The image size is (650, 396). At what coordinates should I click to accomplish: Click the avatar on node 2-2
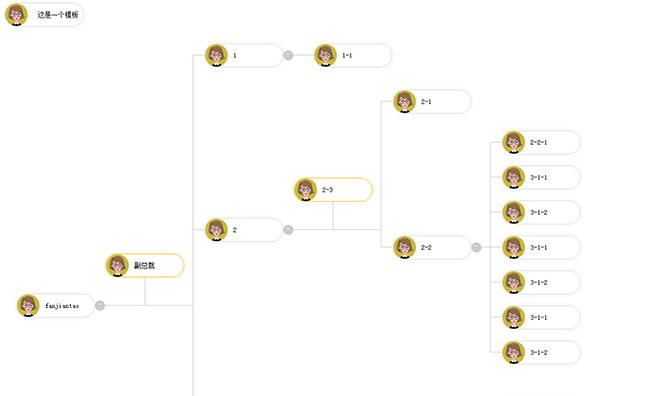tap(405, 247)
